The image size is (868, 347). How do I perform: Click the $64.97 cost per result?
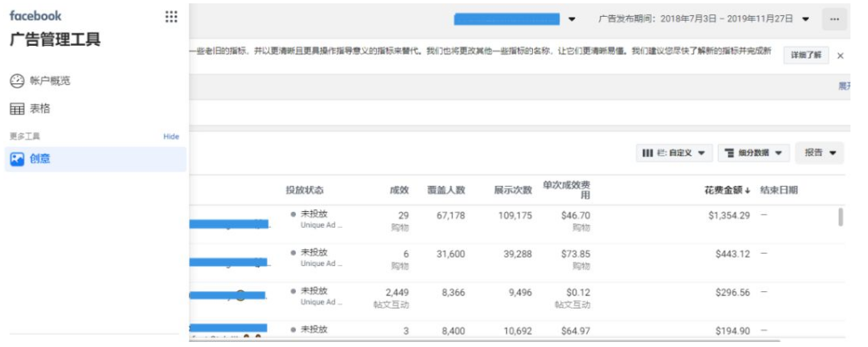coord(575,331)
